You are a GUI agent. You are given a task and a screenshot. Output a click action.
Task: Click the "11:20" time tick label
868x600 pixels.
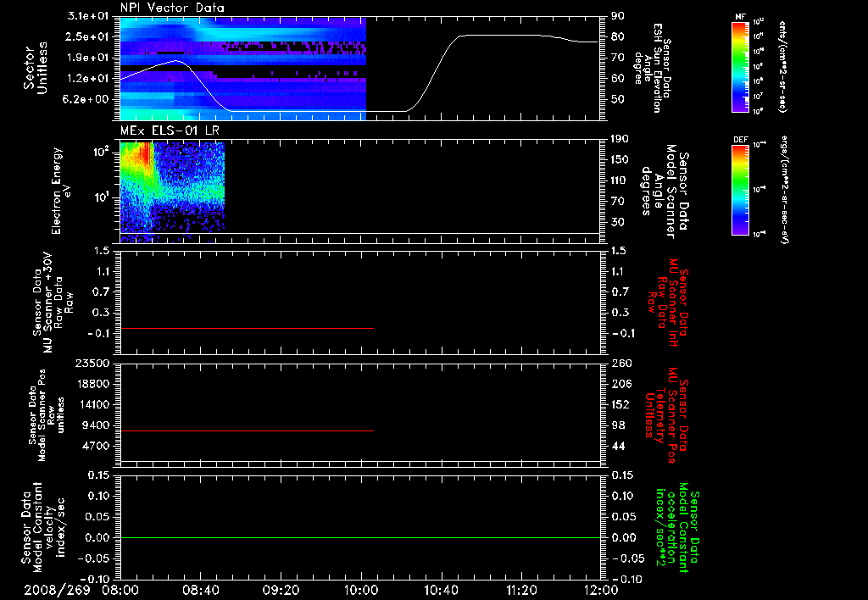(x=521, y=590)
